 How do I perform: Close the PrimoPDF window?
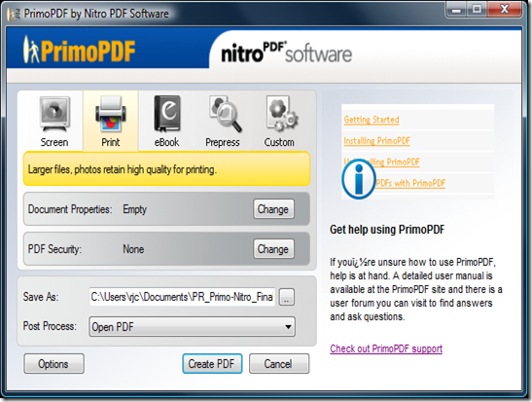click(505, 10)
